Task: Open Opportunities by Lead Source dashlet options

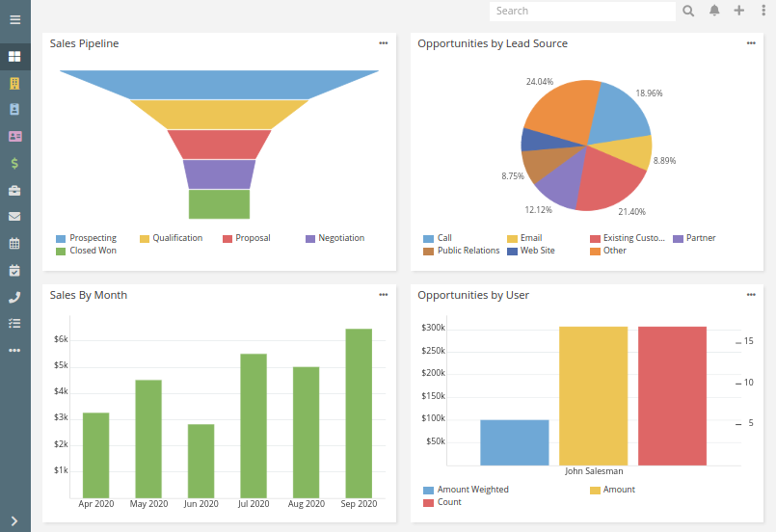Action: [751, 43]
